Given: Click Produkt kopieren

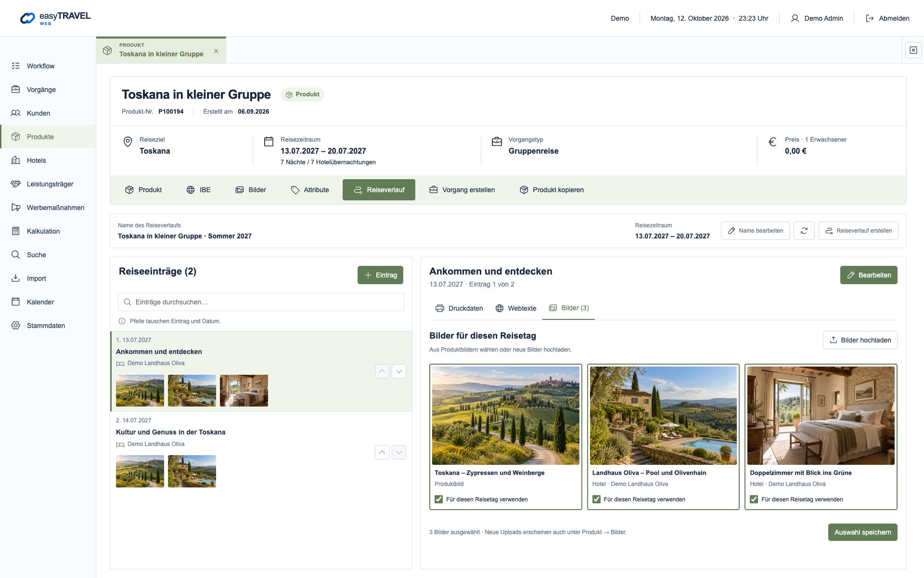Looking at the screenshot, I should point(552,190).
